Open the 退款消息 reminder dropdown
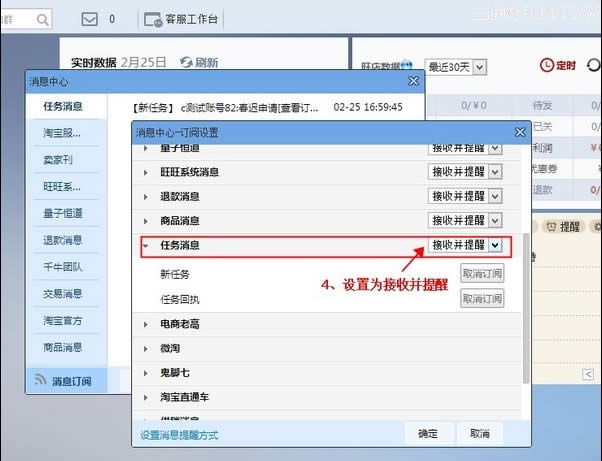 pos(494,196)
